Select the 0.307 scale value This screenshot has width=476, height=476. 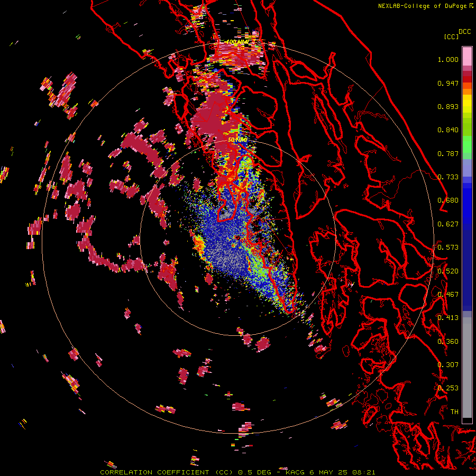(x=448, y=364)
